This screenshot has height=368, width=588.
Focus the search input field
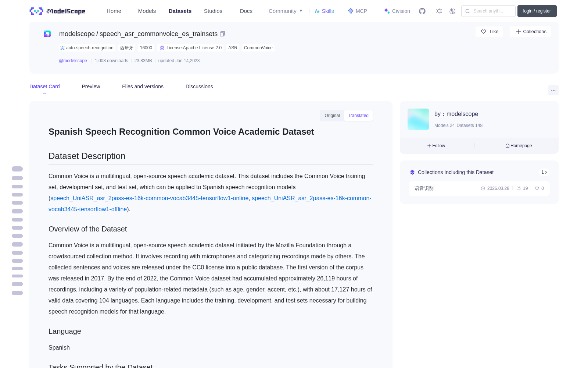coord(488,11)
